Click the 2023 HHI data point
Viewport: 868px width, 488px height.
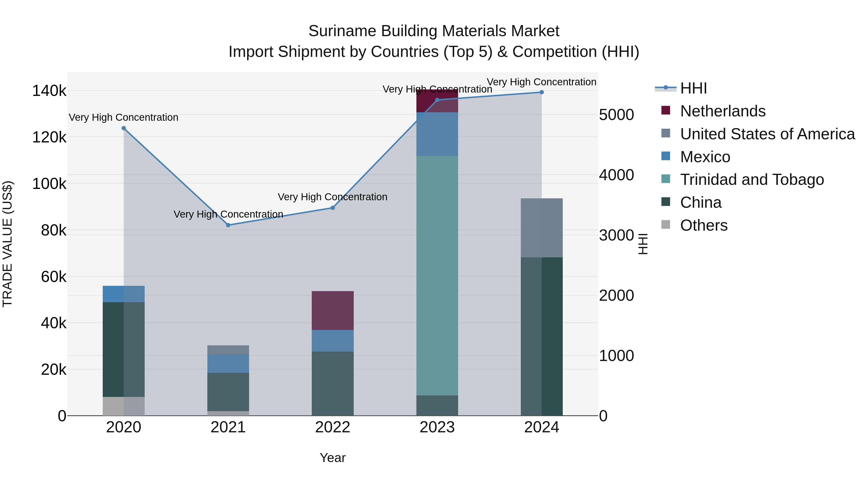click(437, 100)
